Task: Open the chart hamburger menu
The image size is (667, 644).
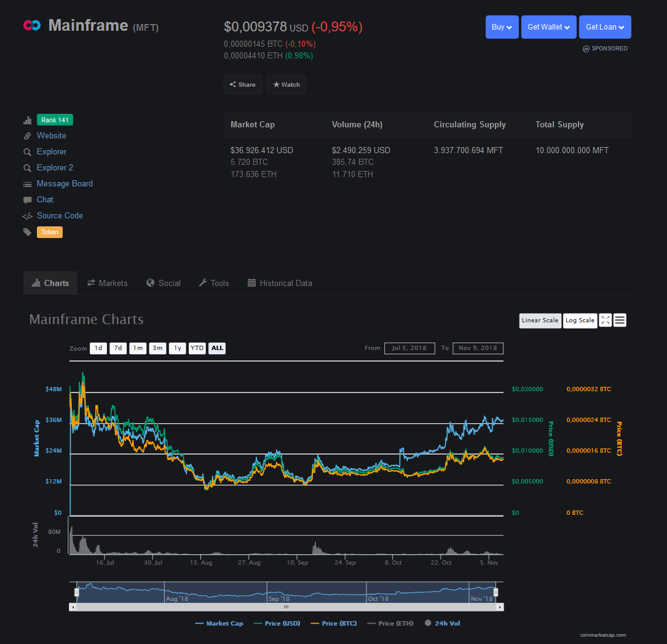Action: pos(620,320)
